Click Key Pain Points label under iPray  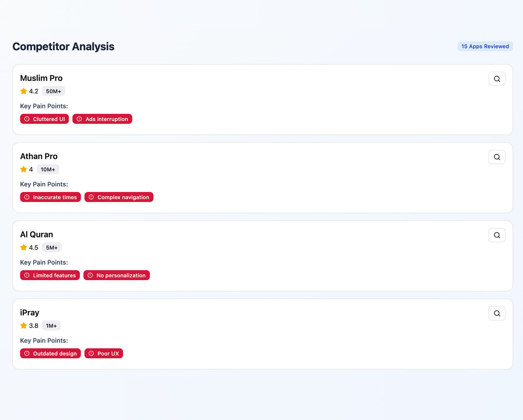tap(44, 341)
